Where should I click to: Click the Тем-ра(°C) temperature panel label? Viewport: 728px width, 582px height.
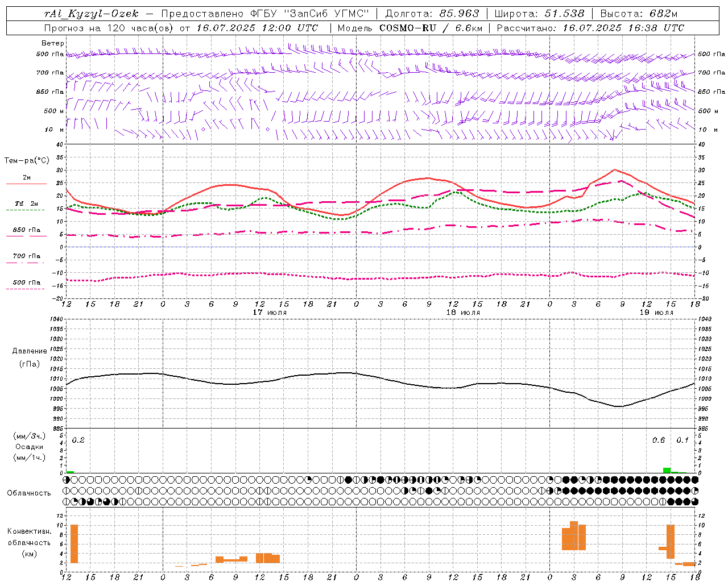(x=27, y=161)
